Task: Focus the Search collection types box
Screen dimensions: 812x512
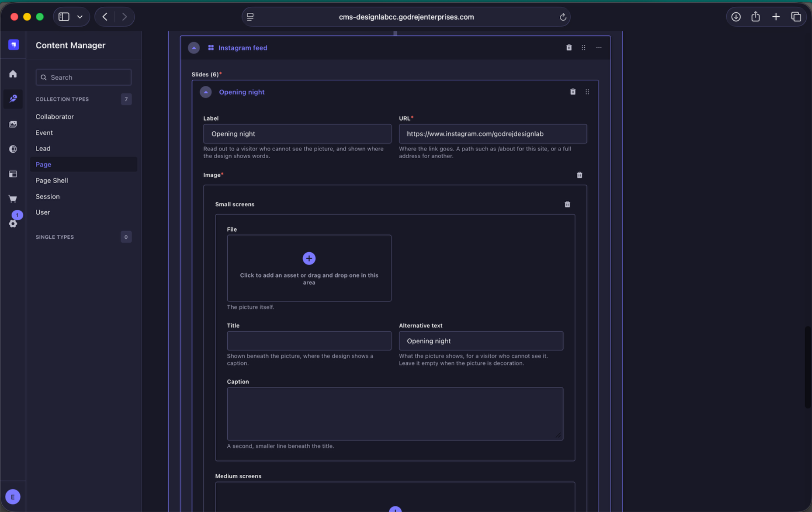Action: tap(83, 77)
